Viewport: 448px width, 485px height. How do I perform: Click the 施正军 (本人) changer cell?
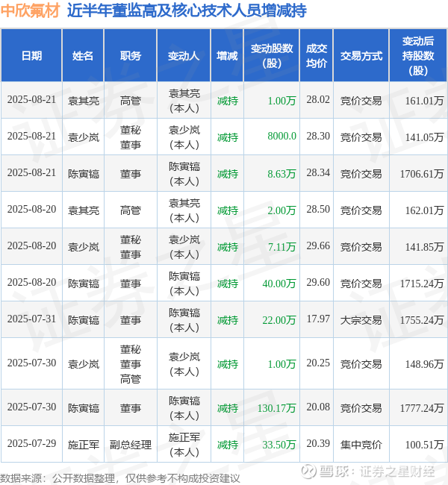[x=184, y=445]
